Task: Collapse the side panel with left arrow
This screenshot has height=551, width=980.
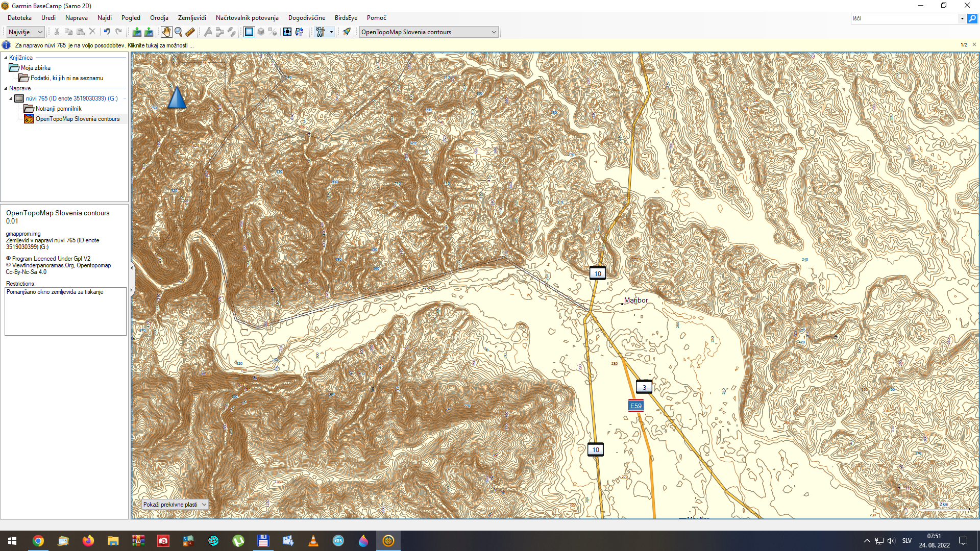Action: pyautogui.click(x=132, y=268)
